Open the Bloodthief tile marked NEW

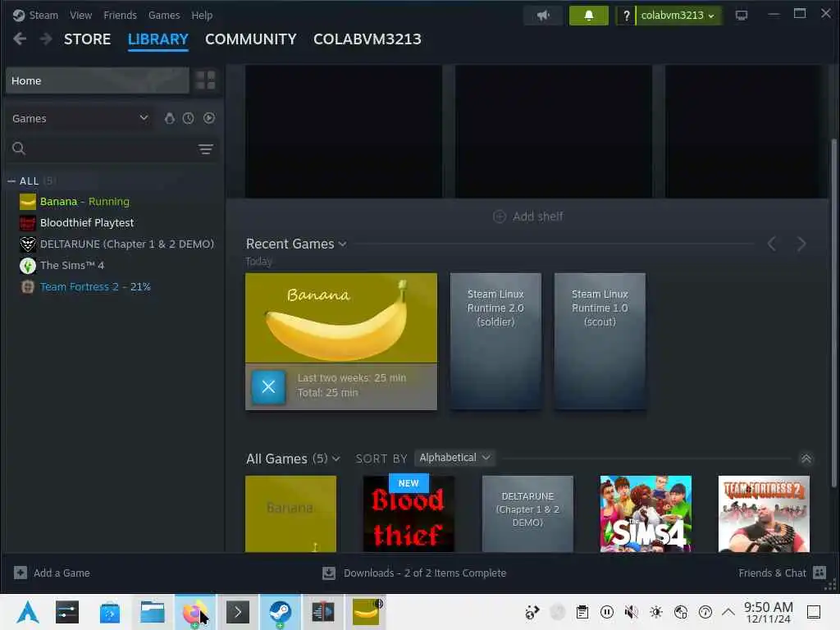pyautogui.click(x=409, y=514)
